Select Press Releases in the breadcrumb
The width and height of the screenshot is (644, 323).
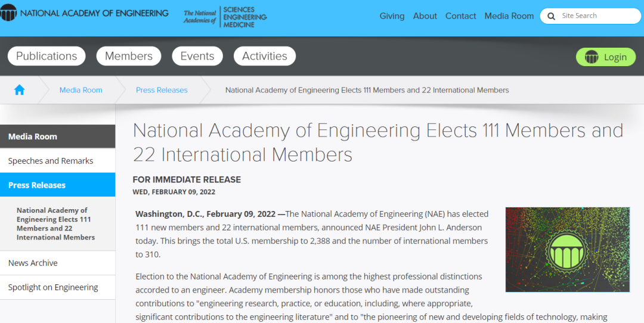pos(162,90)
